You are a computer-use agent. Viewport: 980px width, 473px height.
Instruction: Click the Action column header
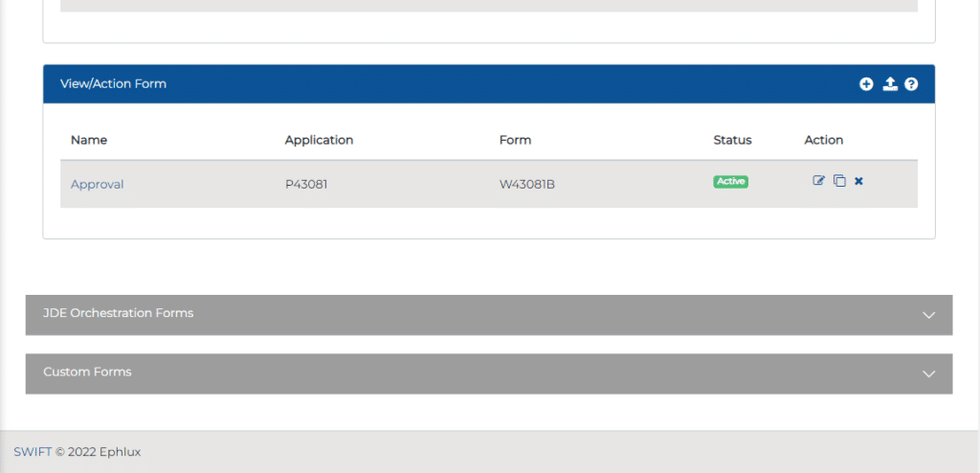[823, 140]
